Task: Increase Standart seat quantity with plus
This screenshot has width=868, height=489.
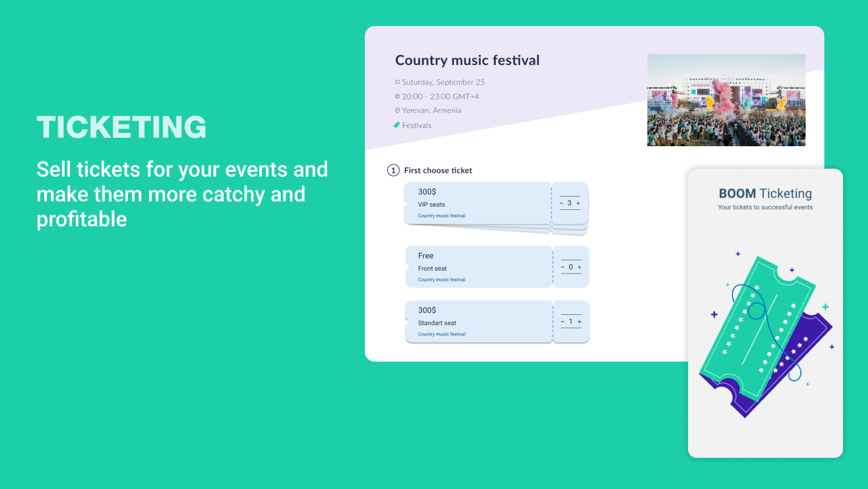Action: pyautogui.click(x=579, y=322)
